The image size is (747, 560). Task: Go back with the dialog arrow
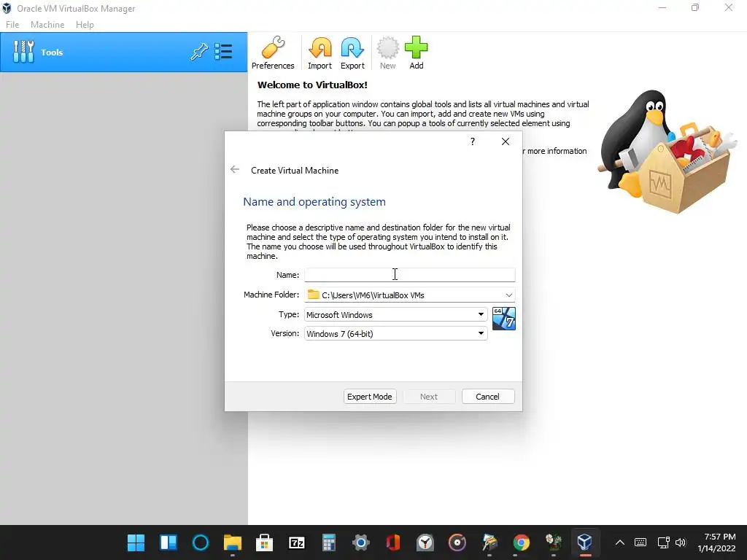235,169
